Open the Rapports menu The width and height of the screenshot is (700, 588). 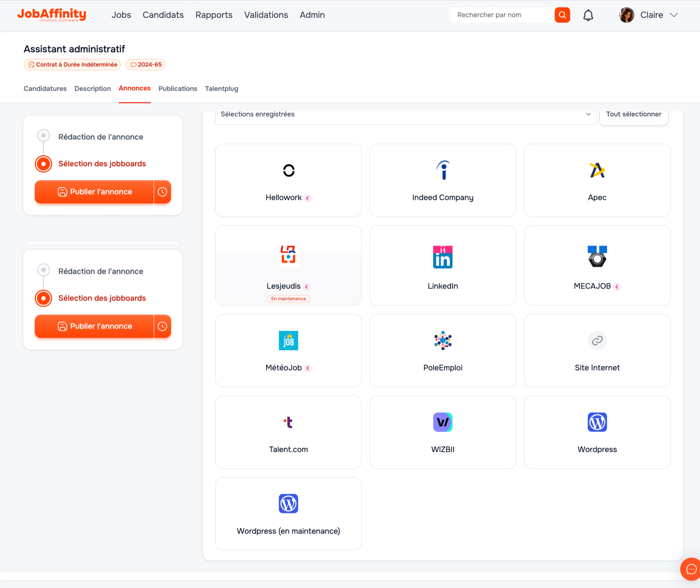pos(214,15)
